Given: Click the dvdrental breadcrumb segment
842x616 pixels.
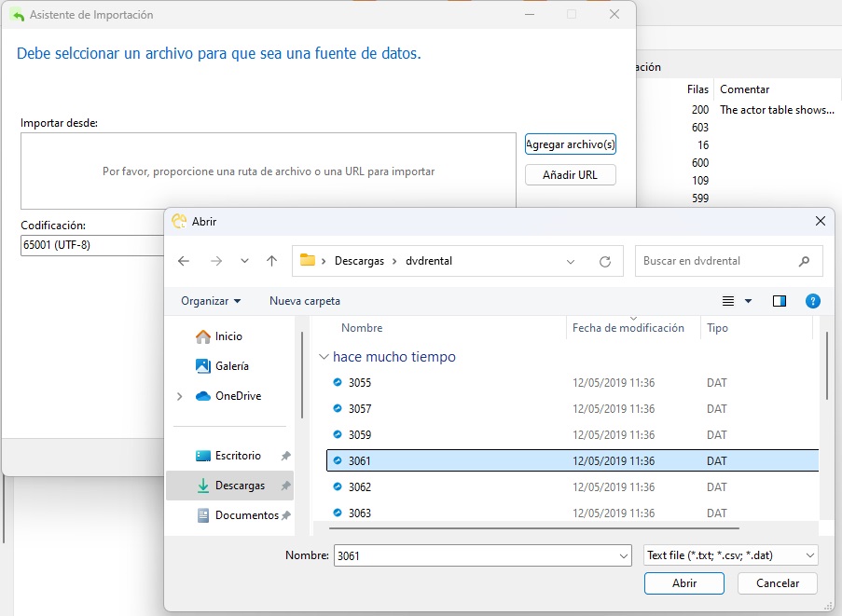Looking at the screenshot, I should point(429,261).
